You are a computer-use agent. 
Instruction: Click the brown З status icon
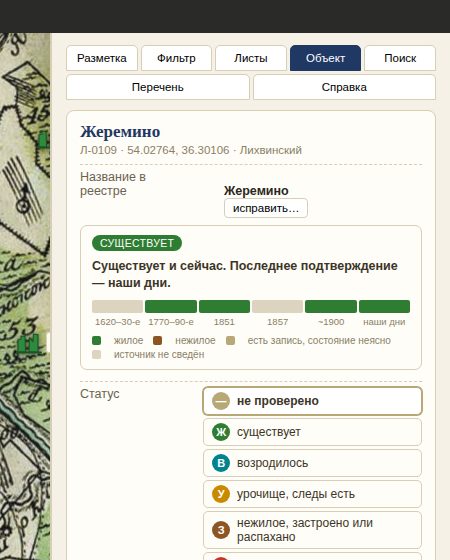tap(221, 530)
